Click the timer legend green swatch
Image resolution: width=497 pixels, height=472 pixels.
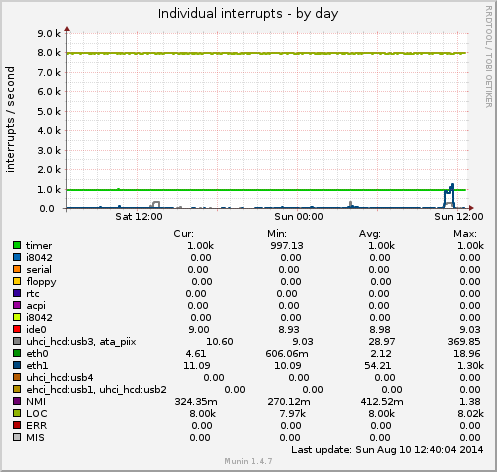[x=17, y=245]
